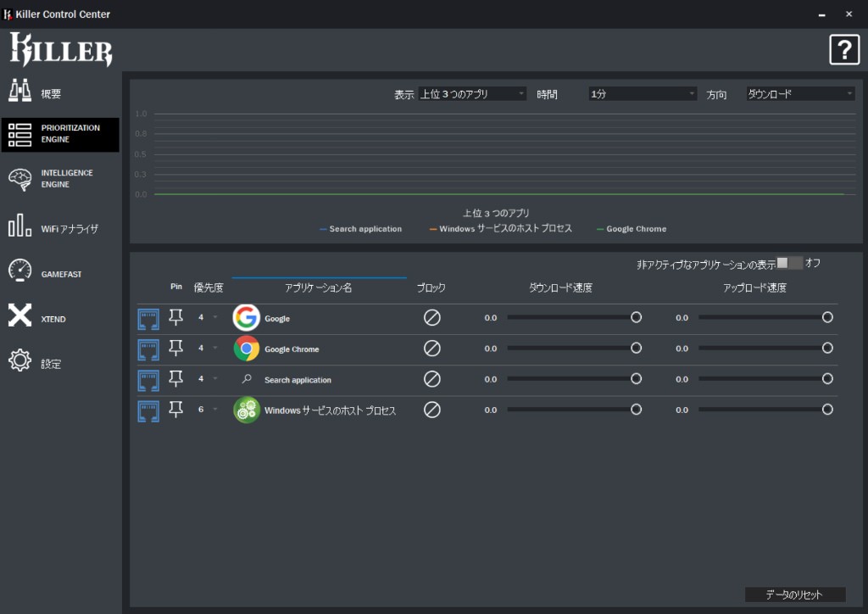
Task: Toggle the pin for Windows サービスのホスト プロセス
Action: (176, 410)
